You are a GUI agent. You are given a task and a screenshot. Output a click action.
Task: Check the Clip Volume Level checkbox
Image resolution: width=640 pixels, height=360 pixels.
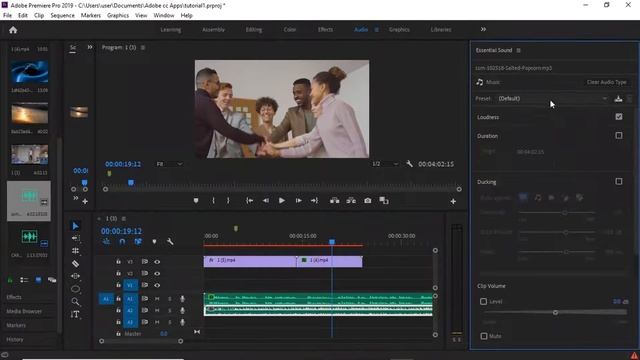pos(484,301)
